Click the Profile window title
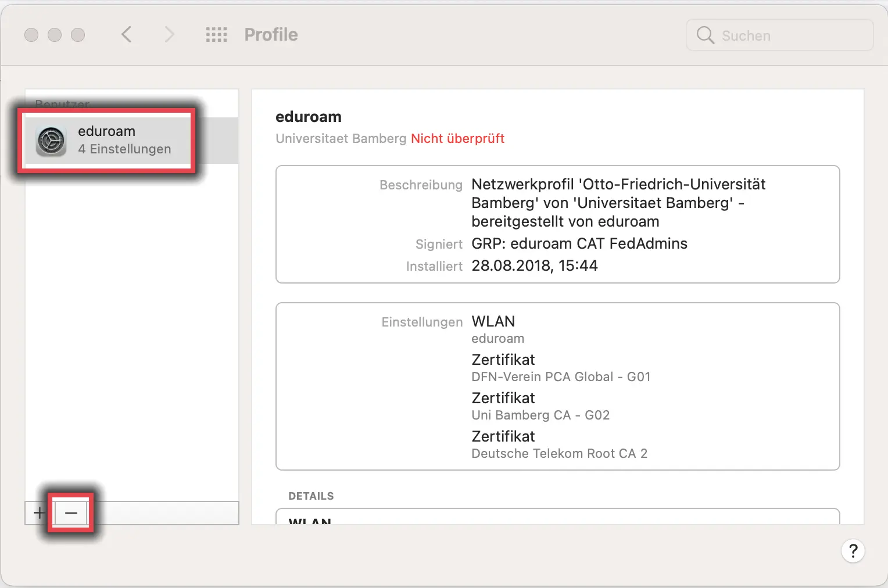Screen dimensions: 888x588 271,35
